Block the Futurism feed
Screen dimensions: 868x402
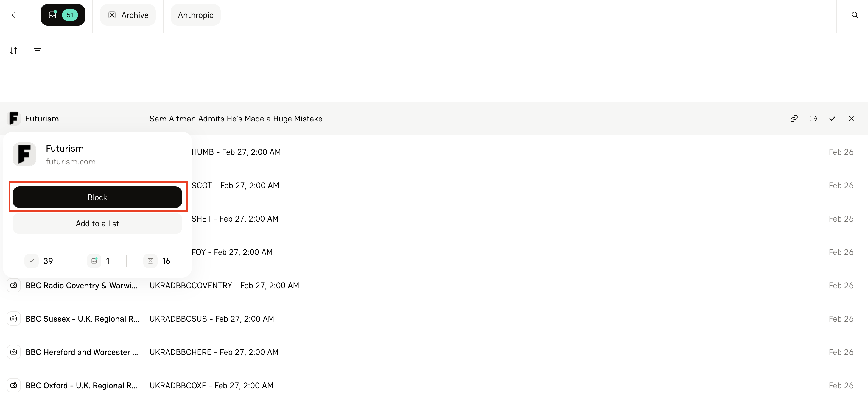pos(97,197)
